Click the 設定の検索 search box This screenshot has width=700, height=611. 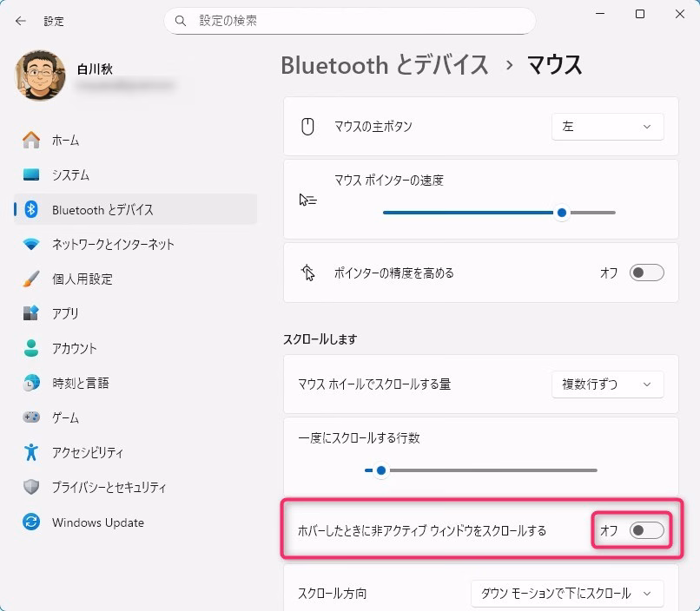tap(349, 20)
